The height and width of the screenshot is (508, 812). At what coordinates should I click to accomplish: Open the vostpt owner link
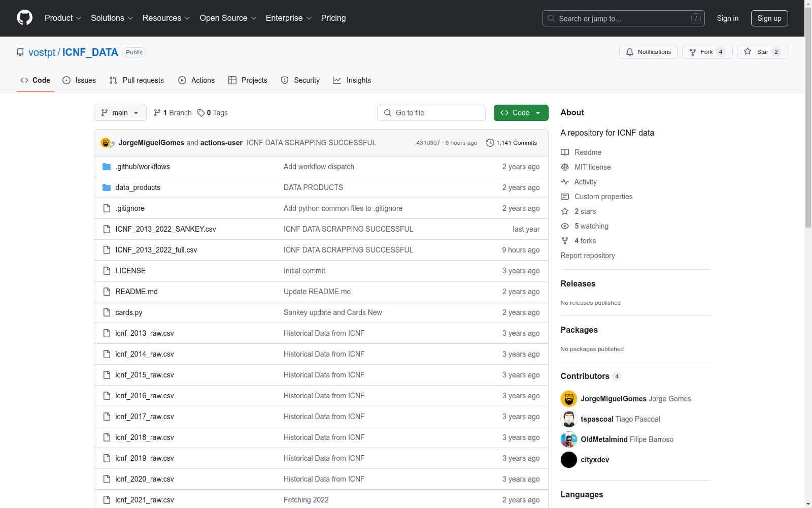click(42, 52)
